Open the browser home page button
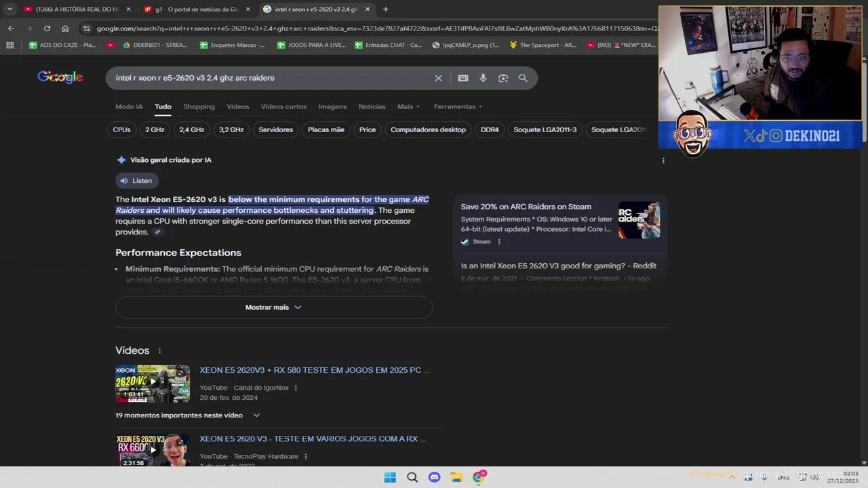Viewport: 868px width, 488px height. point(65,28)
